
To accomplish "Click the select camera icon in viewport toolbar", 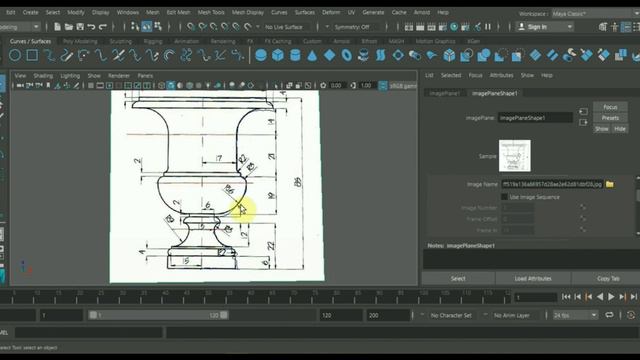I will point(20,85).
